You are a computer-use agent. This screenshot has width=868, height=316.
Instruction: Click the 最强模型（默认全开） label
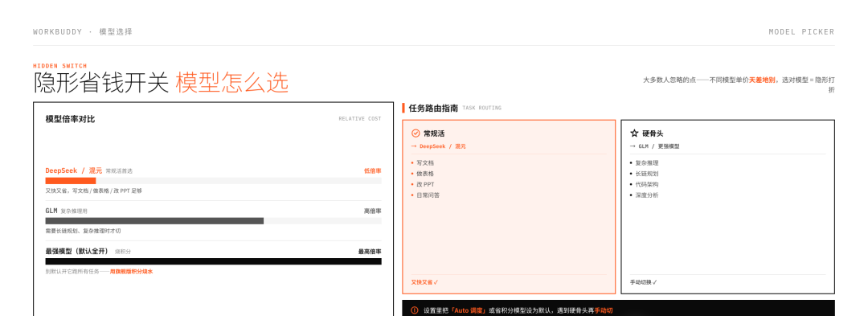[x=76, y=251]
